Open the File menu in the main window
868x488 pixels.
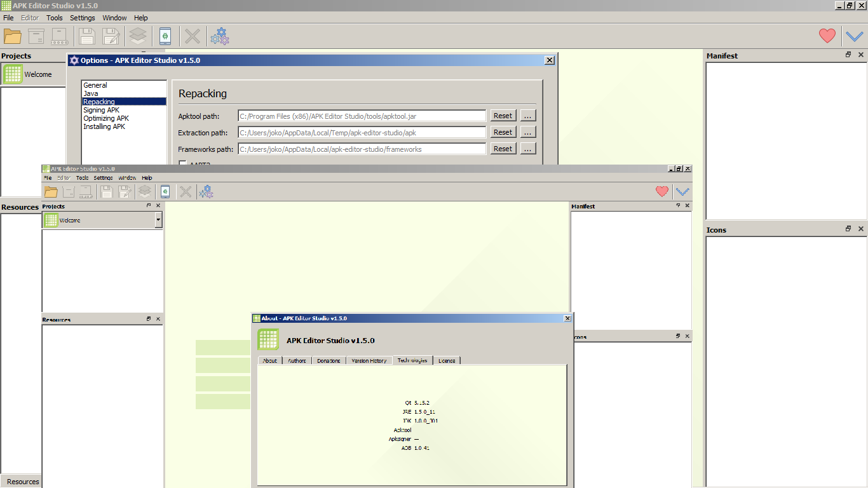(8, 18)
